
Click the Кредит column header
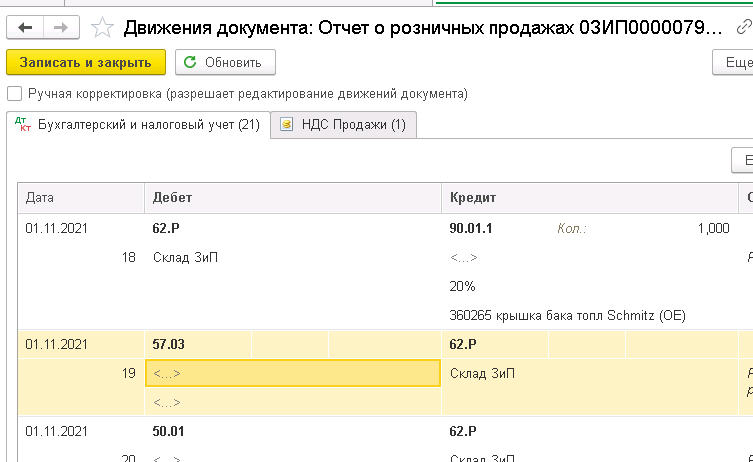tap(588, 197)
